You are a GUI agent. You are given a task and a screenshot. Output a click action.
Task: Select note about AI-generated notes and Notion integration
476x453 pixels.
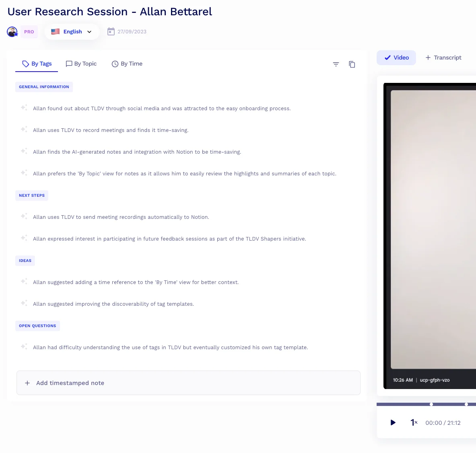click(137, 152)
